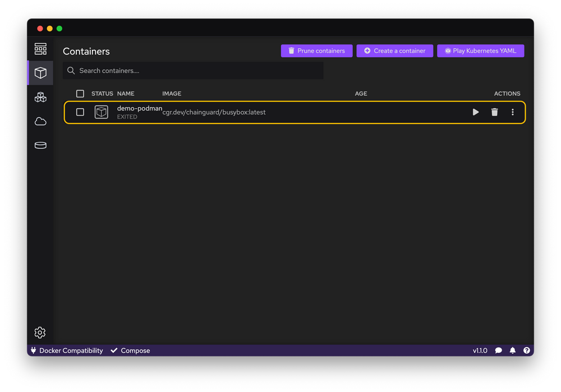Switch to the Pods view

[x=40, y=97]
